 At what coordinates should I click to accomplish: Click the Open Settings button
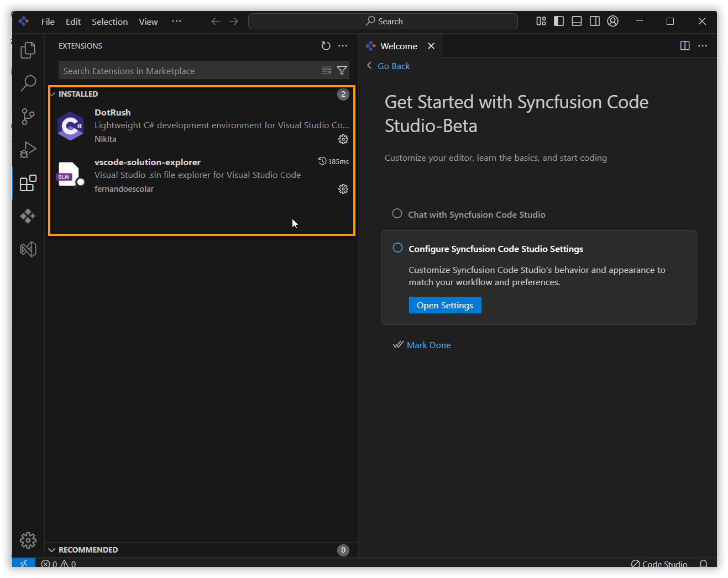coord(445,305)
